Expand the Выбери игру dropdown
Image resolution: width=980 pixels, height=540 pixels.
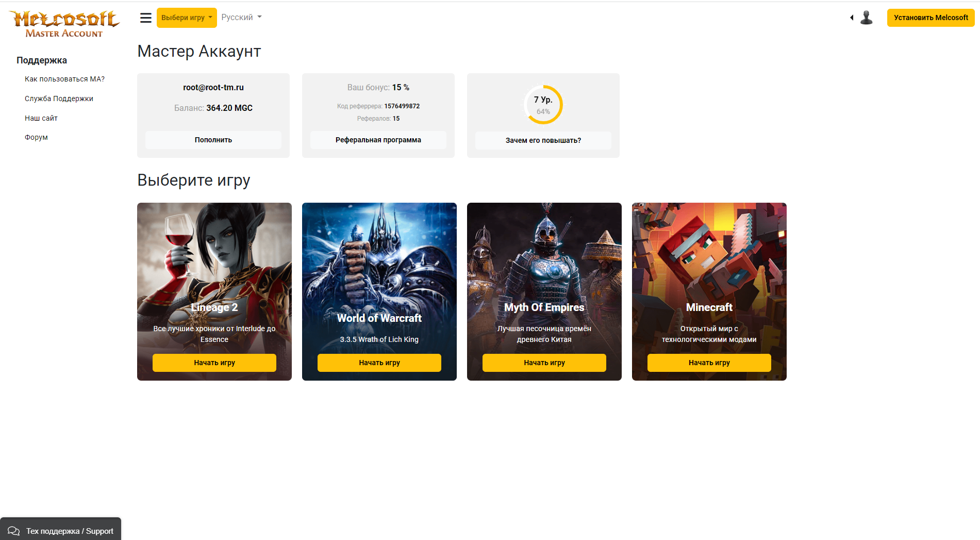pos(187,18)
